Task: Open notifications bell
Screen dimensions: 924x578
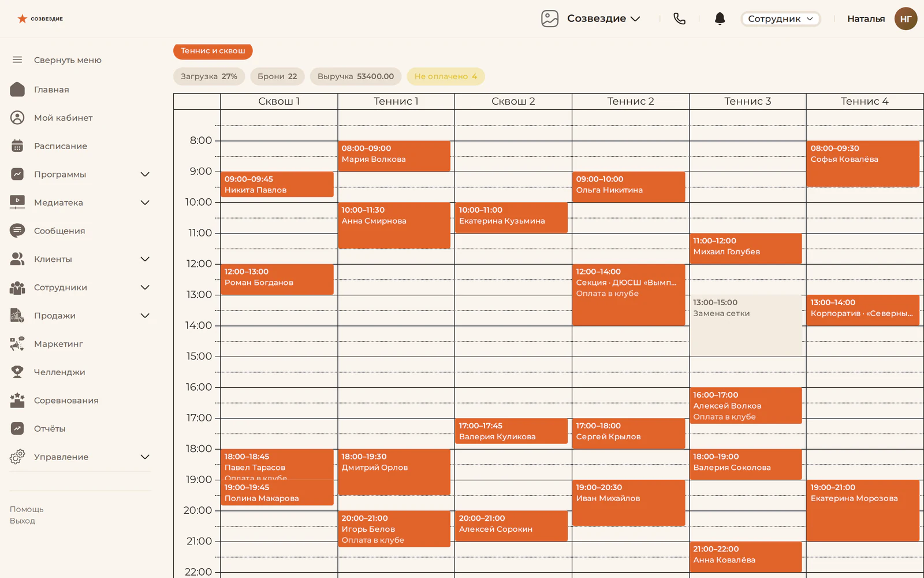Action: (720, 18)
